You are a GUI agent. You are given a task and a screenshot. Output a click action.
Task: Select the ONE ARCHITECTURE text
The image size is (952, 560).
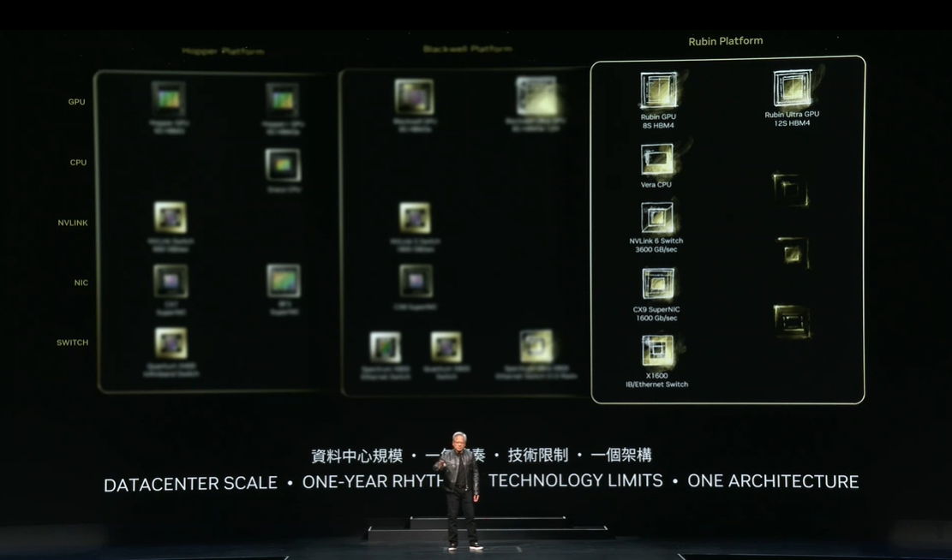click(x=772, y=481)
